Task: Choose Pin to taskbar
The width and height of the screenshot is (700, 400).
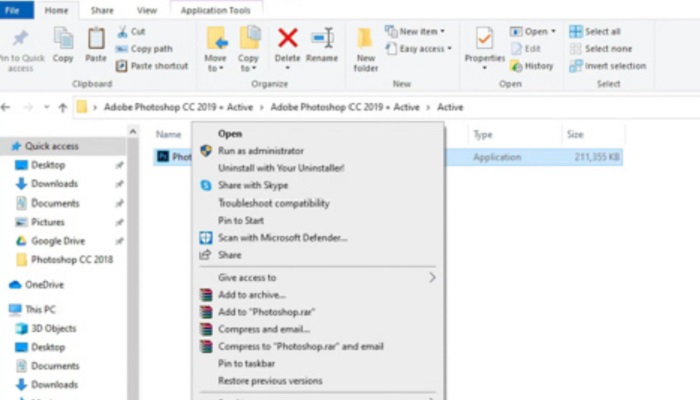Action: (x=246, y=364)
